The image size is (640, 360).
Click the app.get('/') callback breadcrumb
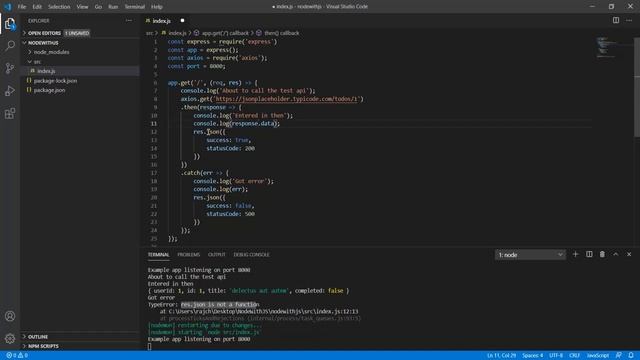(225, 33)
